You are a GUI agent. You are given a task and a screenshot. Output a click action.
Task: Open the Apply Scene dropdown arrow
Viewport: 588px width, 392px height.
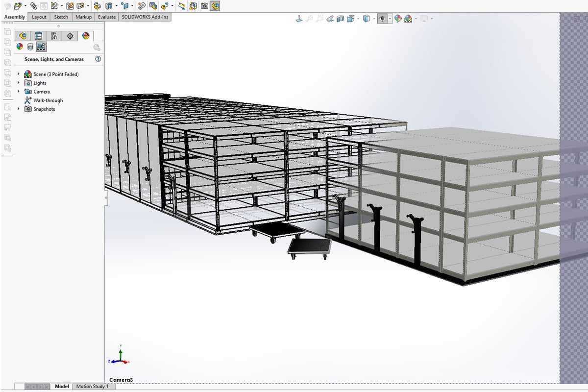click(x=416, y=19)
